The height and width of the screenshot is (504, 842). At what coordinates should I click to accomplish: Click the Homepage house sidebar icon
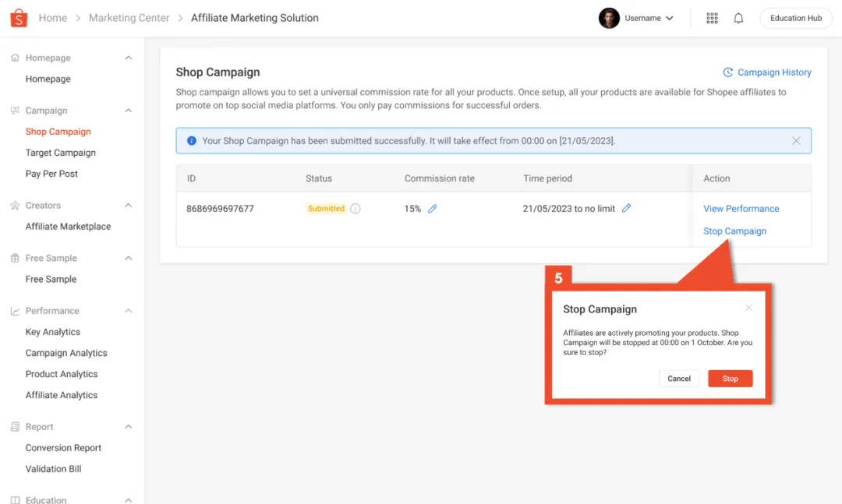coord(15,58)
